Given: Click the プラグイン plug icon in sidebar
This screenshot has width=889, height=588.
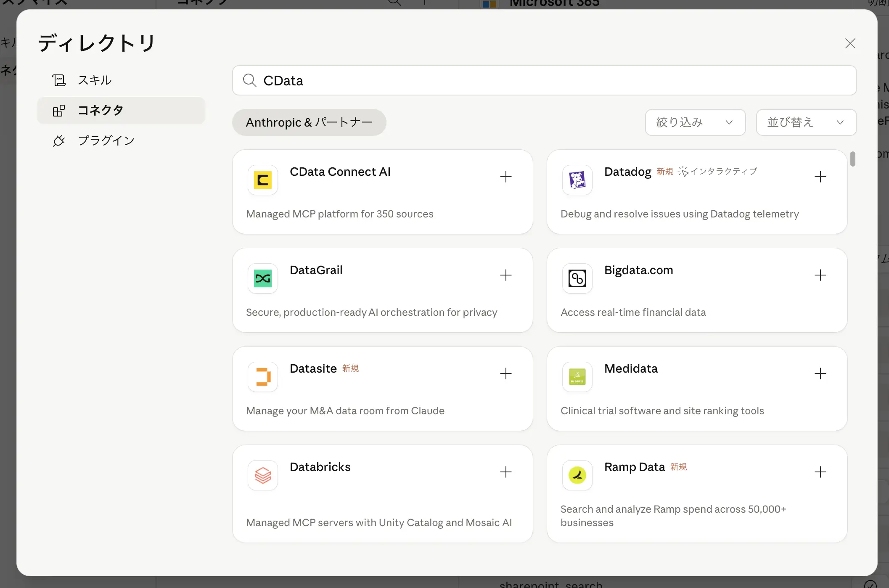Looking at the screenshot, I should pos(59,140).
